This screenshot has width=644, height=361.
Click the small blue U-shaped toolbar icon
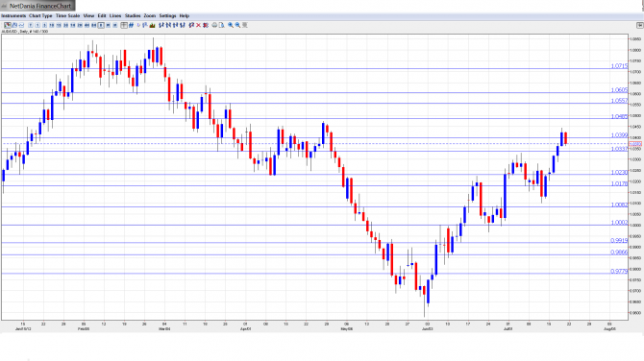coord(138,25)
